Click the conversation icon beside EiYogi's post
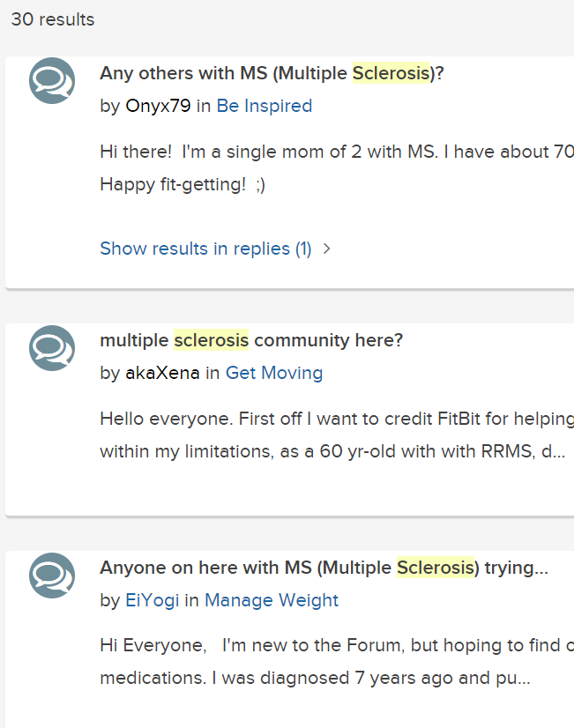Viewport: 574px width, 728px height. click(x=52, y=576)
